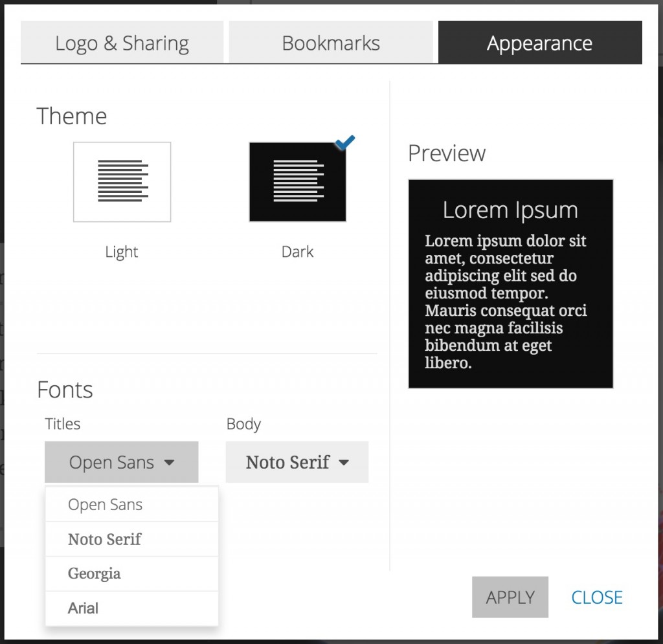Viewport: 663px width, 644px height.
Task: Switch to the Bookmarks tab
Action: pyautogui.click(x=331, y=43)
